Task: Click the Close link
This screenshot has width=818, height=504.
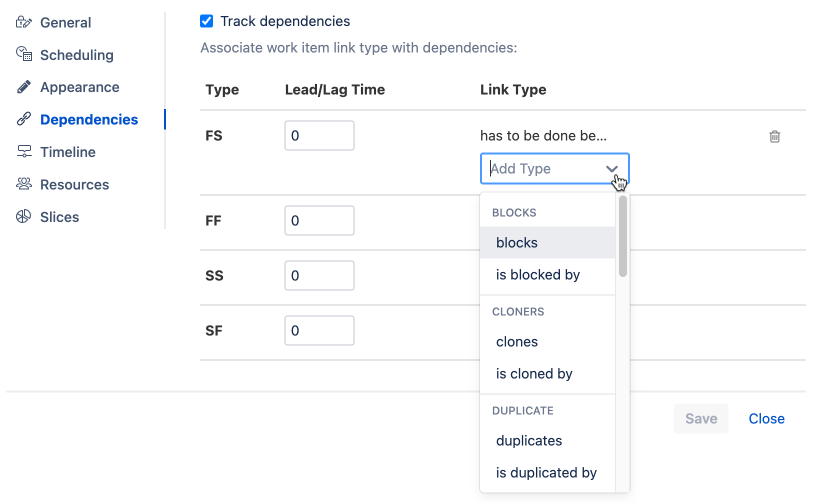Action: click(x=766, y=418)
